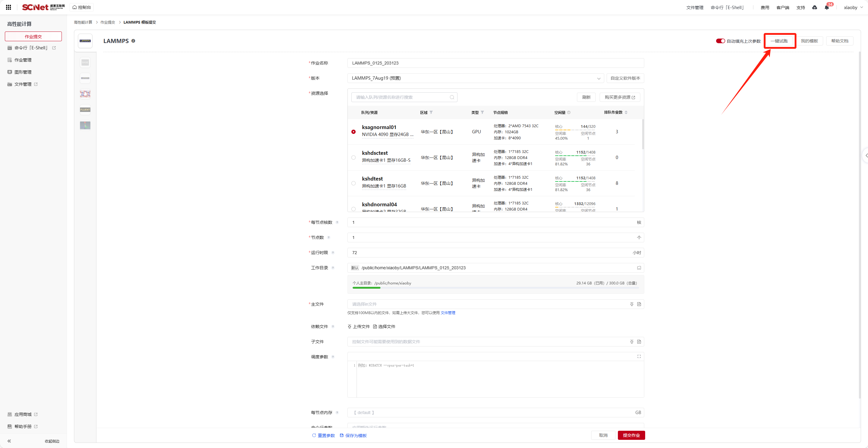Open My Templates button
The image size is (868, 448).
coord(809,41)
